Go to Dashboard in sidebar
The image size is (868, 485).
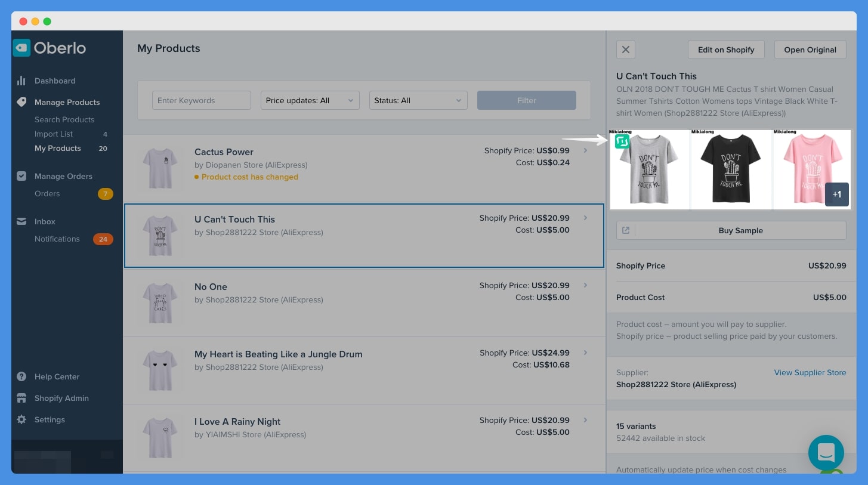coord(55,81)
